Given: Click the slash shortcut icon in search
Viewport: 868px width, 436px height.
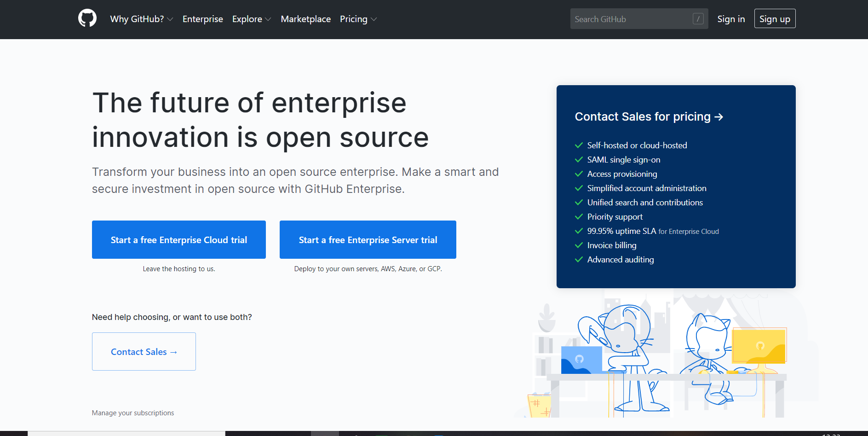Looking at the screenshot, I should point(698,19).
